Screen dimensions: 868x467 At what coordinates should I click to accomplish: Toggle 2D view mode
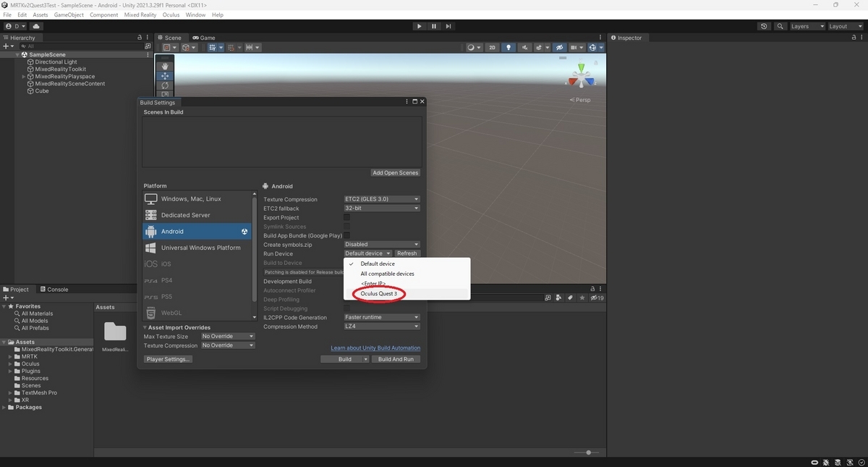(x=492, y=48)
